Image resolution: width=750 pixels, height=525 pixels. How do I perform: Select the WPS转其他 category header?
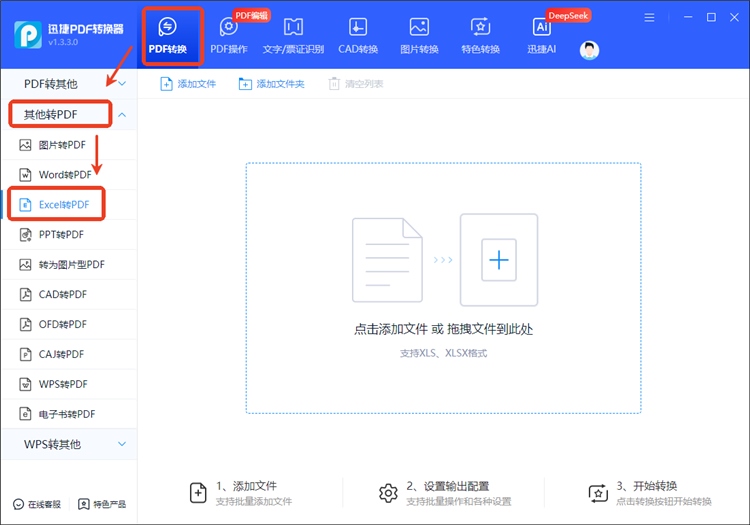[69, 444]
